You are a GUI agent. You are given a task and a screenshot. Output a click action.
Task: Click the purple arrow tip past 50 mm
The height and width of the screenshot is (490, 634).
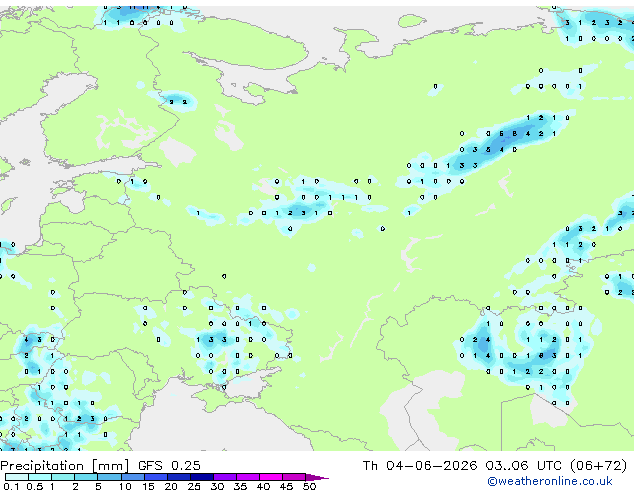pos(317,477)
